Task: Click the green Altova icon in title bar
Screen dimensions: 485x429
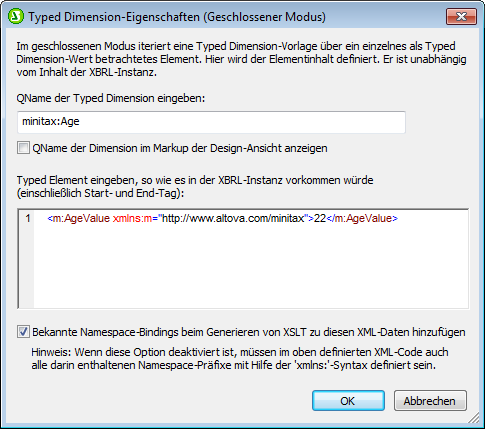Action: 16,16
